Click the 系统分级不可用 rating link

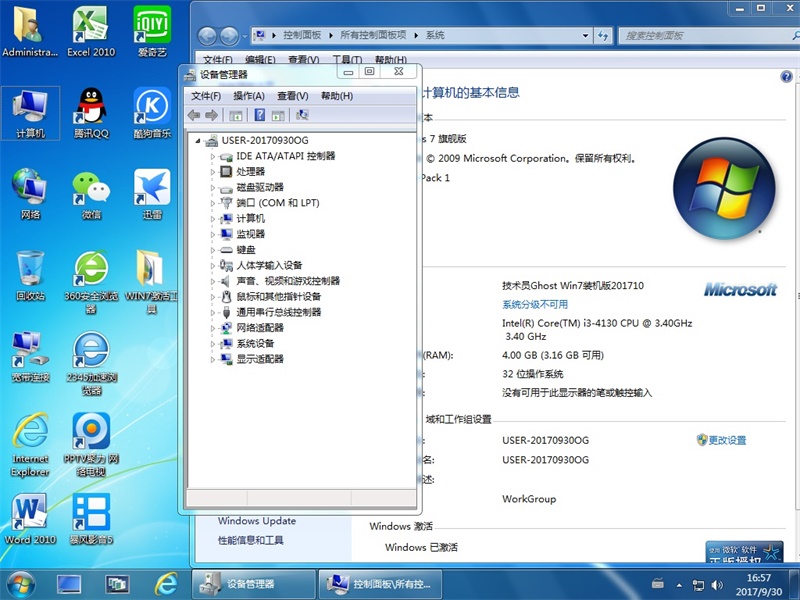pos(535,304)
